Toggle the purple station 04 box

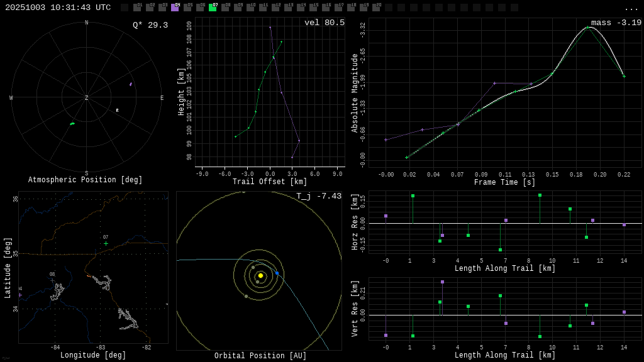coord(175,8)
